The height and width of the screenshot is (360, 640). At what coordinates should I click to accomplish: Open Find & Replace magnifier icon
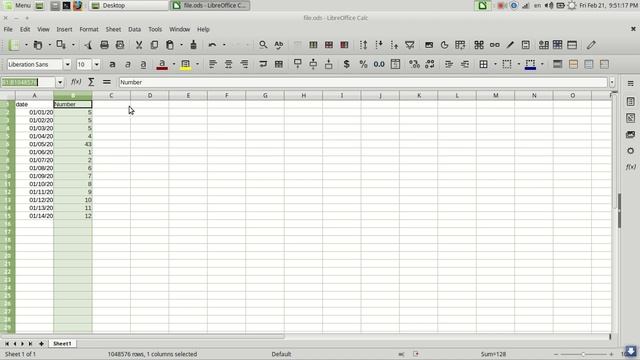[x=263, y=45]
